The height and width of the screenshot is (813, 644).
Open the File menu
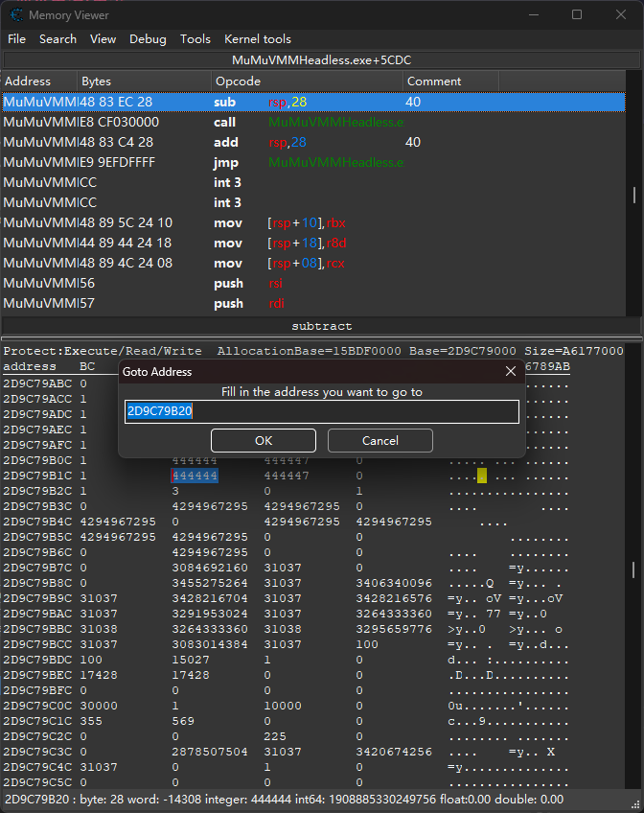point(16,39)
